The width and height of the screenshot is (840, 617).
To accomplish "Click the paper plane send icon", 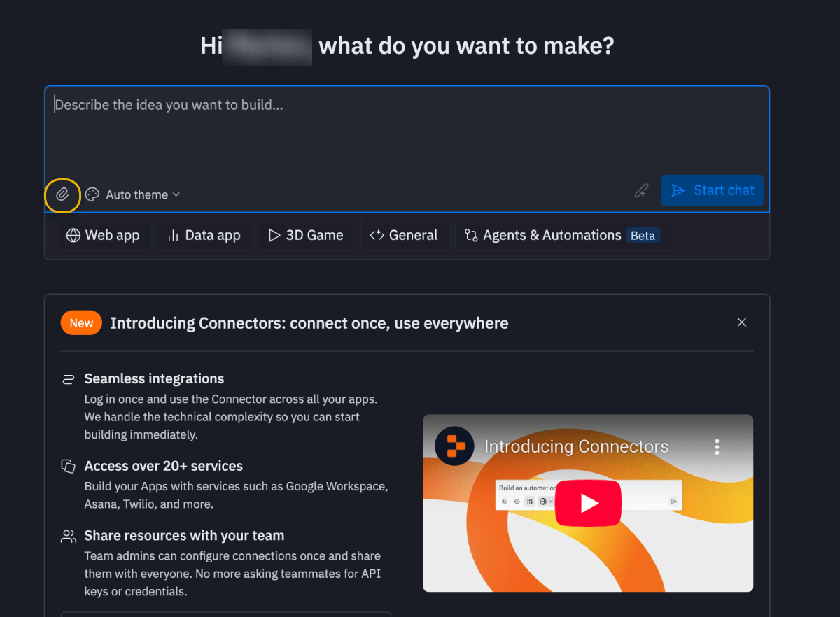I will [678, 190].
